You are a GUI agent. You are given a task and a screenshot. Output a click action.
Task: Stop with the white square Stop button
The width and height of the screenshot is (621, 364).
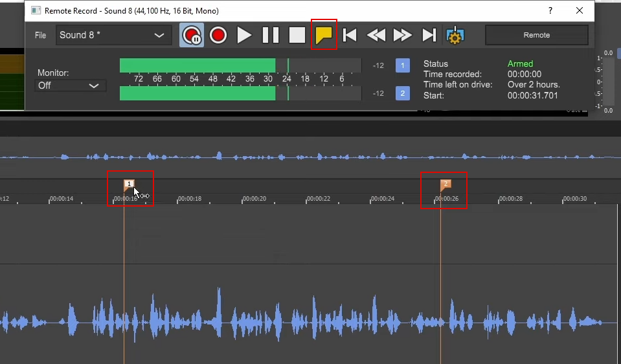click(x=297, y=35)
